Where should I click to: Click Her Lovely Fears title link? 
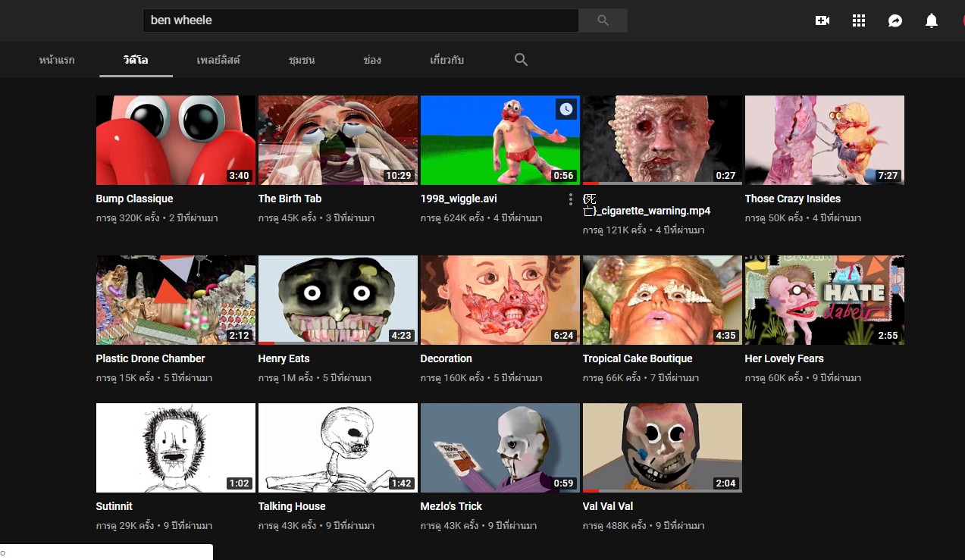(x=784, y=358)
